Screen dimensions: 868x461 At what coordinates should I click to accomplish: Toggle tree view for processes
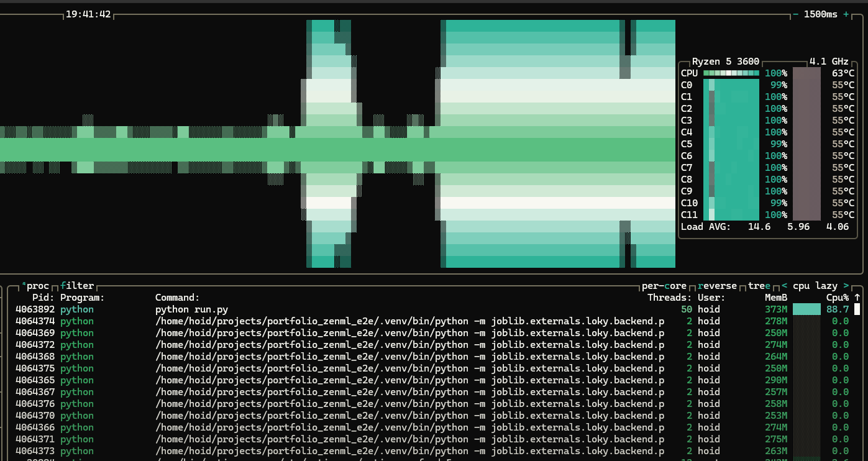click(x=759, y=286)
